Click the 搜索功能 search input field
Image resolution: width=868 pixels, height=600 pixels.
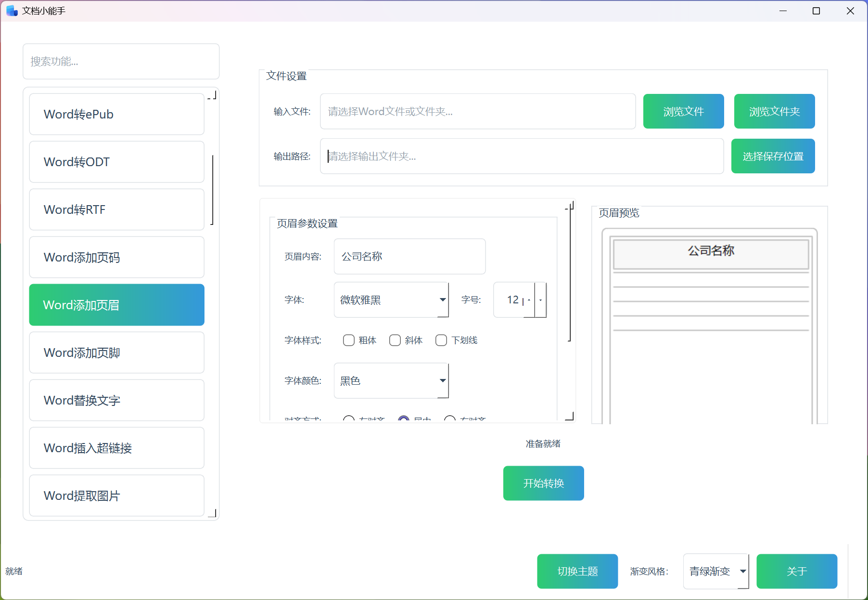tap(121, 61)
